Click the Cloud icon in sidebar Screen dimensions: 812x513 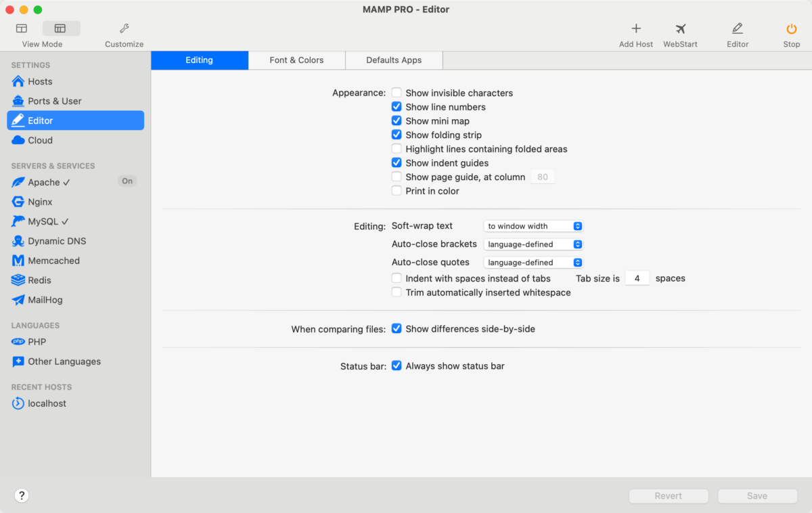point(18,140)
